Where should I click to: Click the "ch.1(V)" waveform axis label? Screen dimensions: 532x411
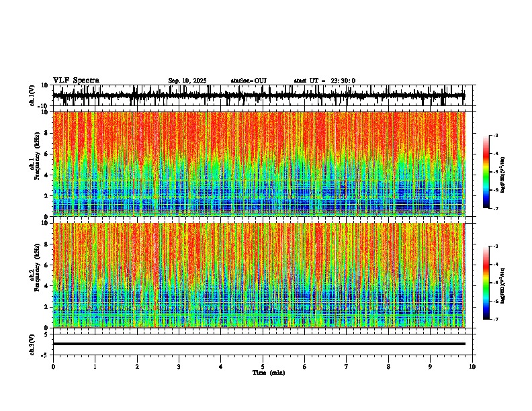[32, 95]
